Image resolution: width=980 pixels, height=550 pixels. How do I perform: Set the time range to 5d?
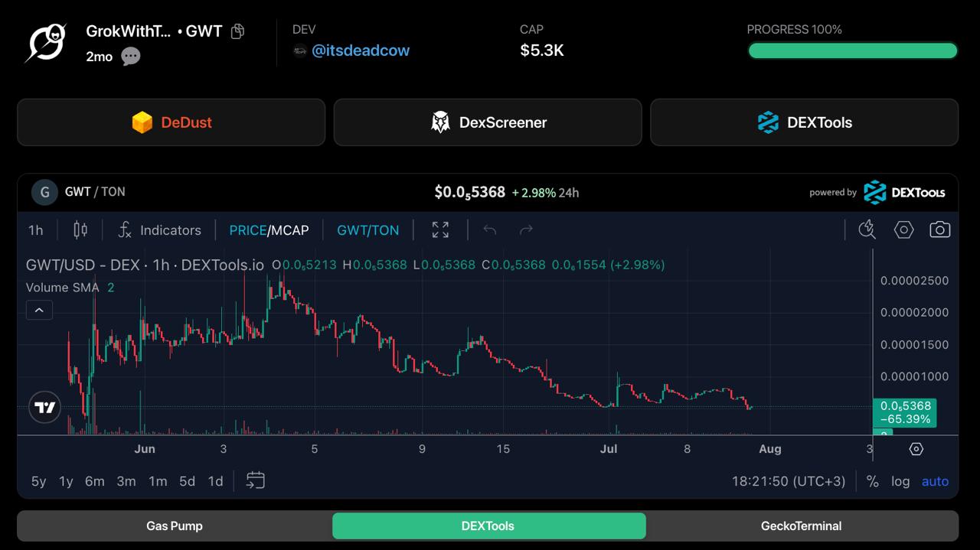tap(187, 481)
